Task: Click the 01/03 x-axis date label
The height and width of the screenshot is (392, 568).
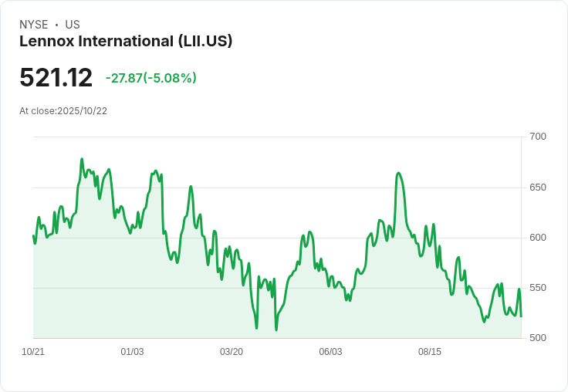Action: (132, 351)
